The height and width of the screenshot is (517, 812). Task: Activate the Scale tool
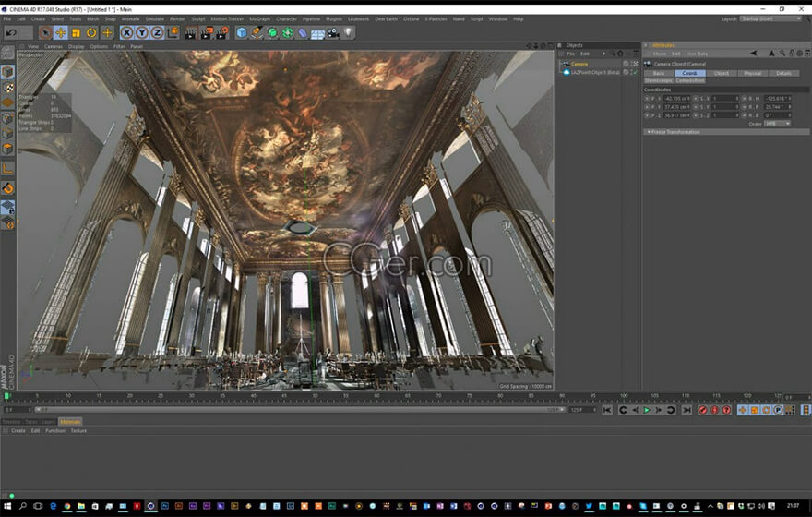point(76,32)
